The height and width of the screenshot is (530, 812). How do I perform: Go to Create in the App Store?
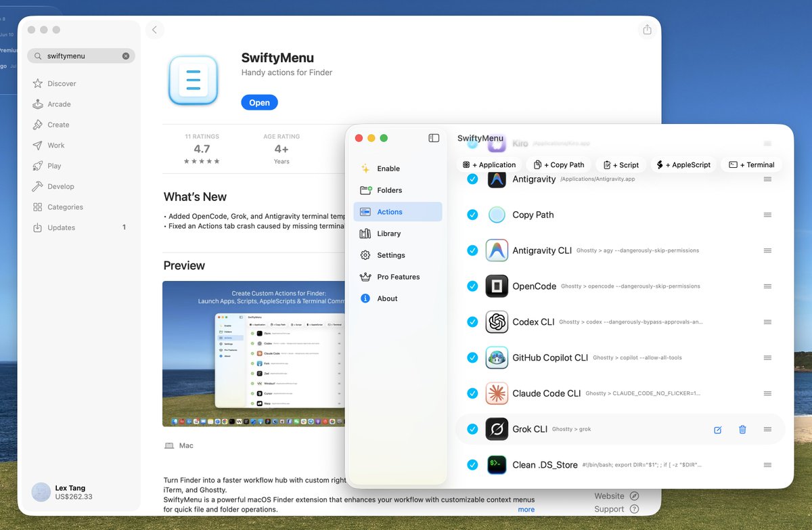click(80, 125)
